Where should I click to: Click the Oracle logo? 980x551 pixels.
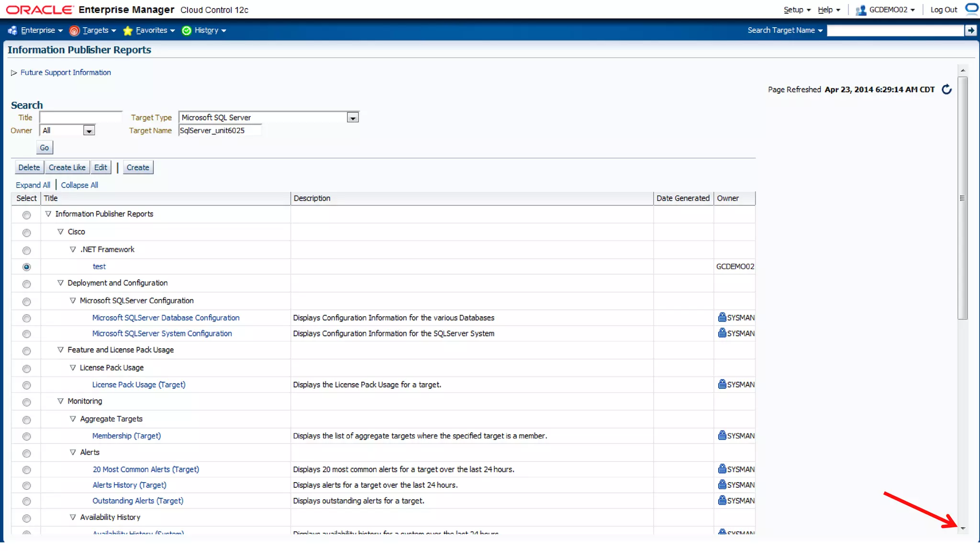pyautogui.click(x=40, y=10)
